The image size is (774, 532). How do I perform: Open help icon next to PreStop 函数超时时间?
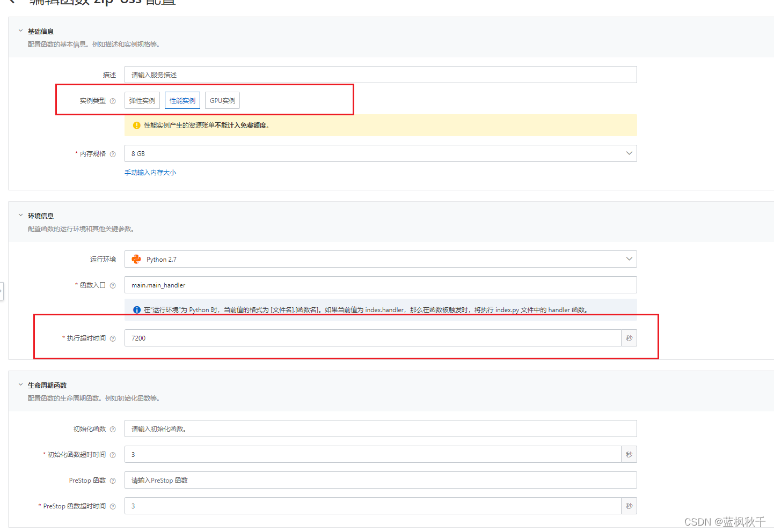click(x=113, y=506)
